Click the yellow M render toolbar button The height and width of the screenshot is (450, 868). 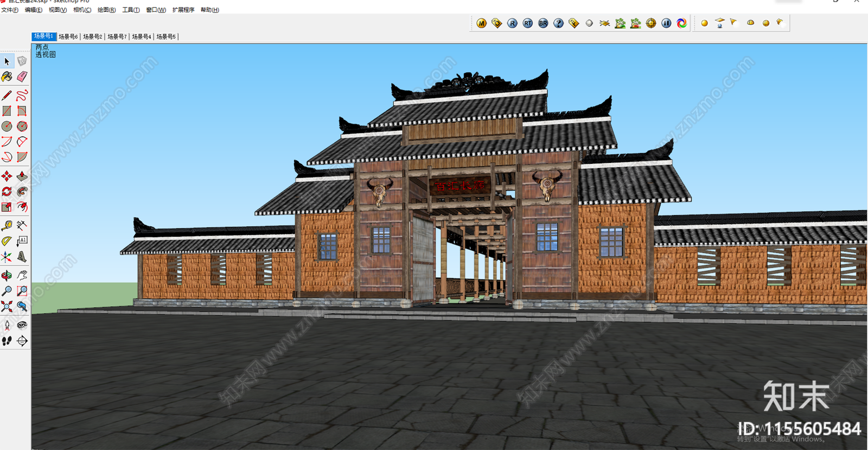[481, 23]
